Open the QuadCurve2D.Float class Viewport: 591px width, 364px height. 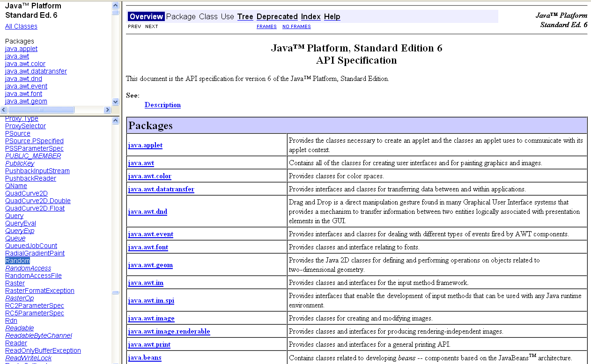click(35, 208)
